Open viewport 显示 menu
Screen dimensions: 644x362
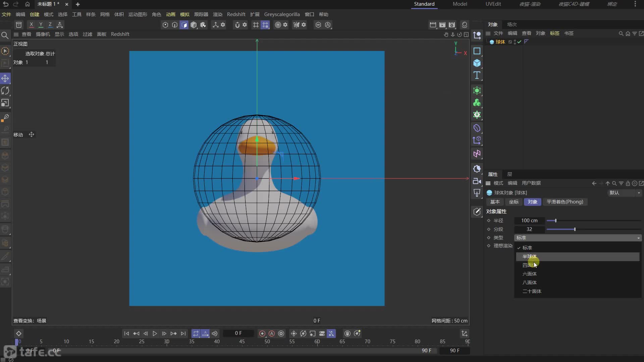pyautogui.click(x=59, y=34)
